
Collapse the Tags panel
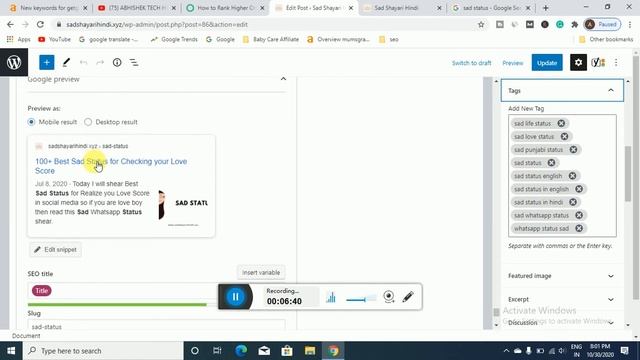pyautogui.click(x=611, y=90)
